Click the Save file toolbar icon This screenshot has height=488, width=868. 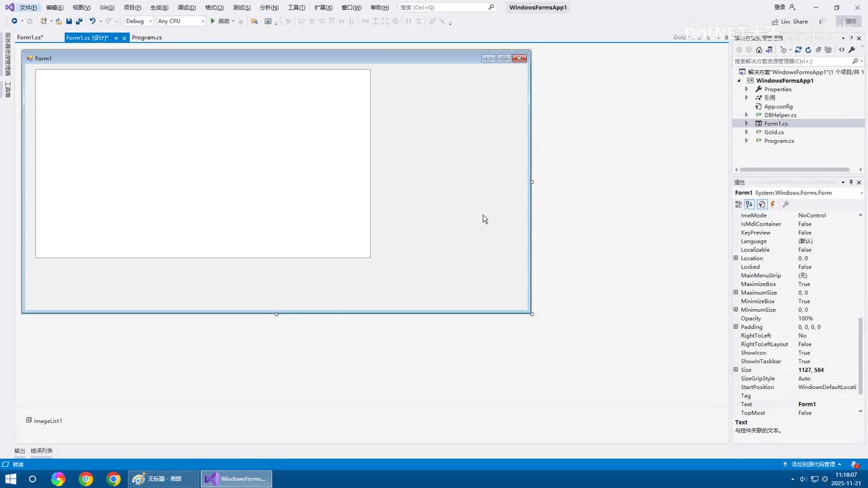coord(69,21)
